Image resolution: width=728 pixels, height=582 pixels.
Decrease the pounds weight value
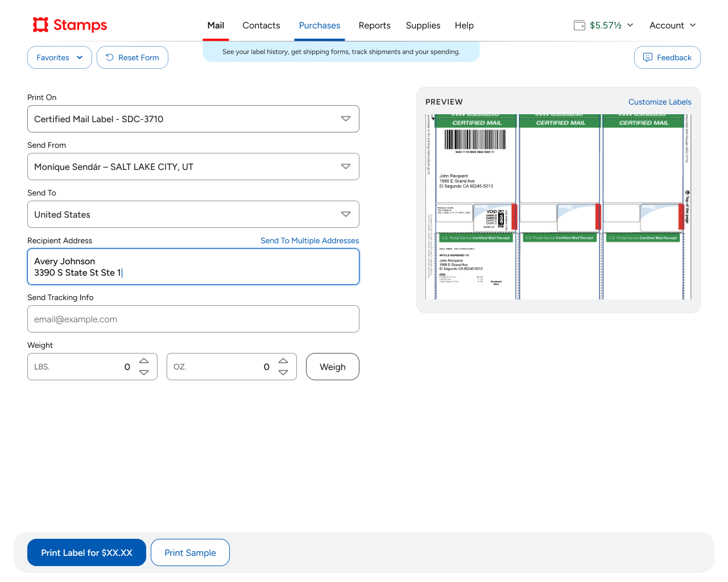(x=144, y=373)
